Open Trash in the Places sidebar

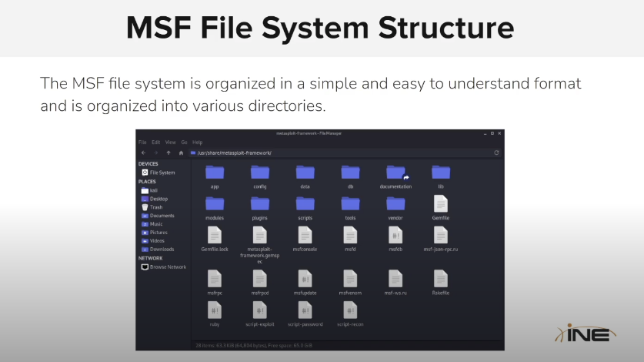(156, 207)
